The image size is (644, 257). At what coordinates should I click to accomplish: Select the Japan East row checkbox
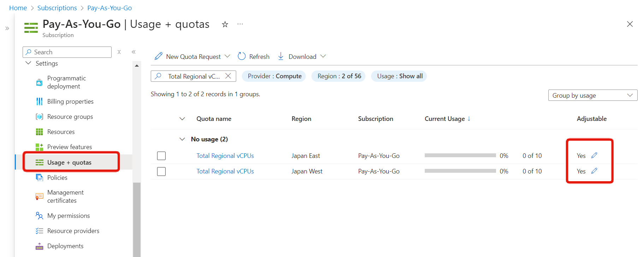pyautogui.click(x=161, y=155)
